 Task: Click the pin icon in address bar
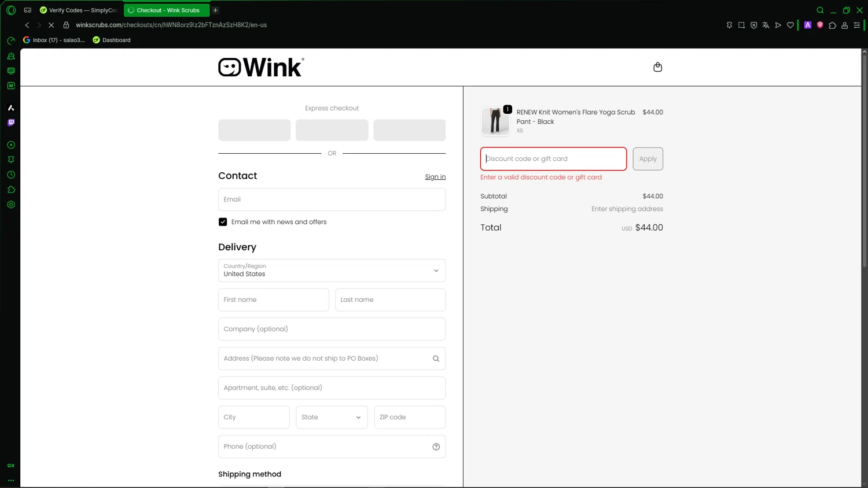[729, 25]
